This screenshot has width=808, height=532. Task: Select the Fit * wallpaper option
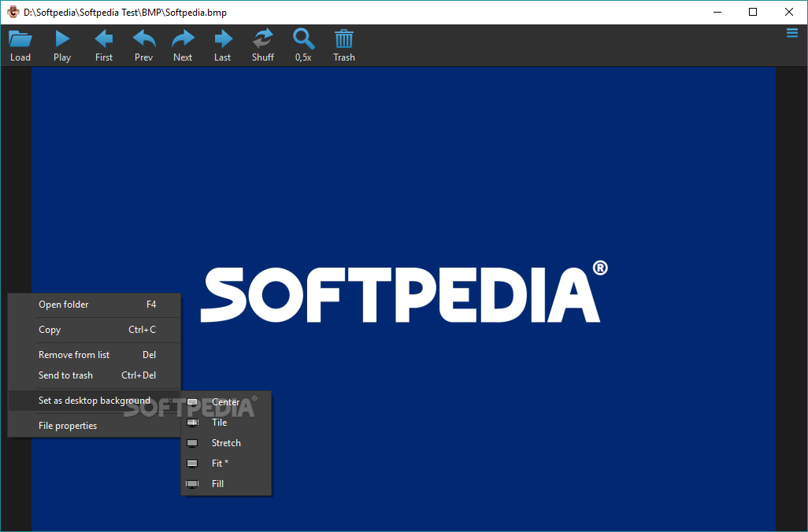226,464
